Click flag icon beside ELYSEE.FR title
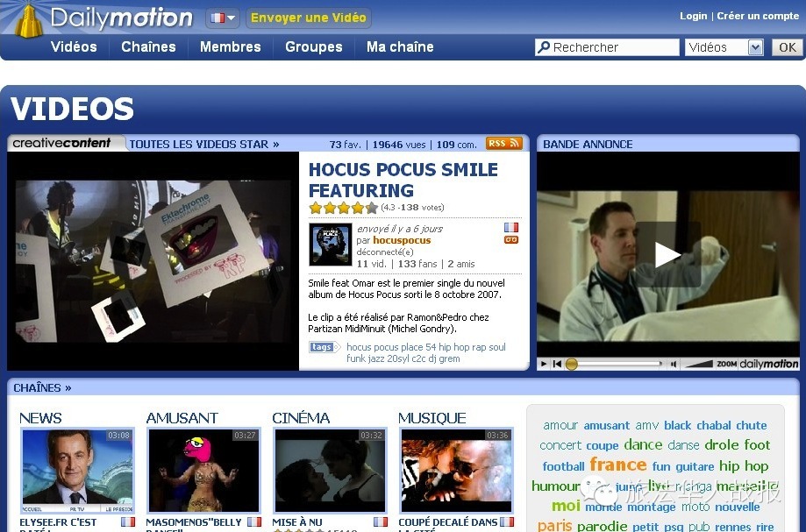 128,521
